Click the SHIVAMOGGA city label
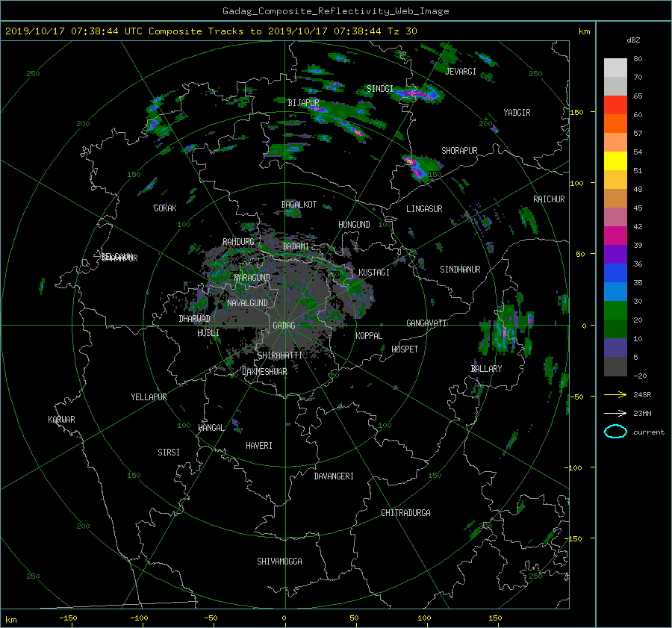 pyautogui.click(x=279, y=562)
